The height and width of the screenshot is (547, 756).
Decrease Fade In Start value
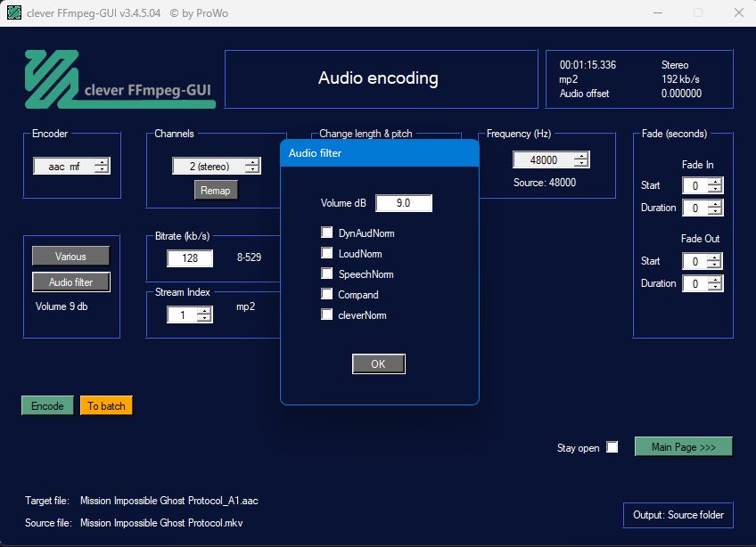715,189
